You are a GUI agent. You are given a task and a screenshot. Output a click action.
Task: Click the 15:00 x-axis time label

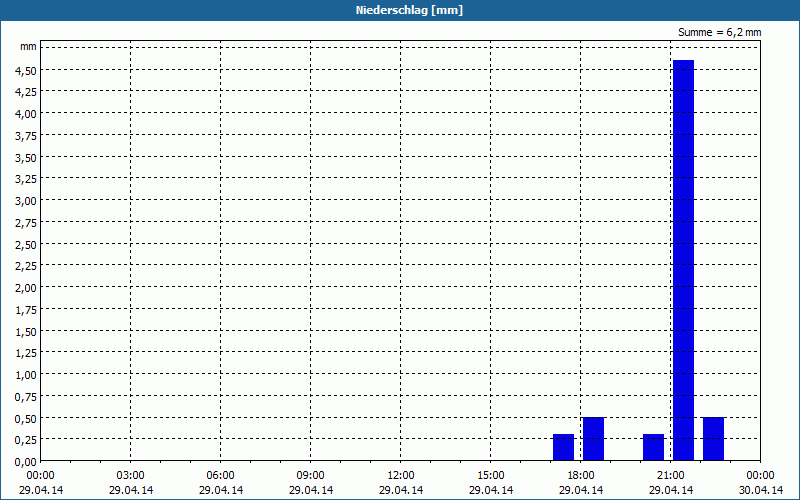point(491,476)
